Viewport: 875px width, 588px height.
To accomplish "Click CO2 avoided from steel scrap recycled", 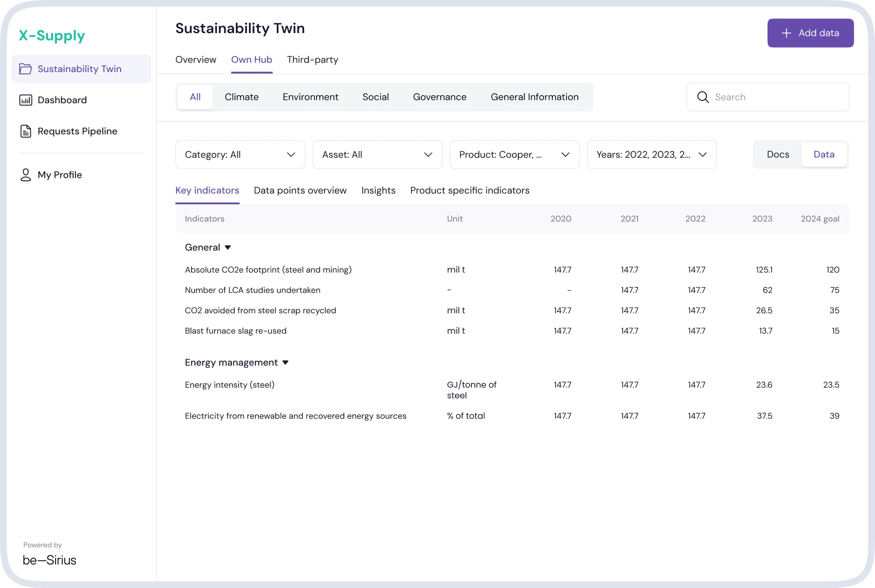I will 260,310.
